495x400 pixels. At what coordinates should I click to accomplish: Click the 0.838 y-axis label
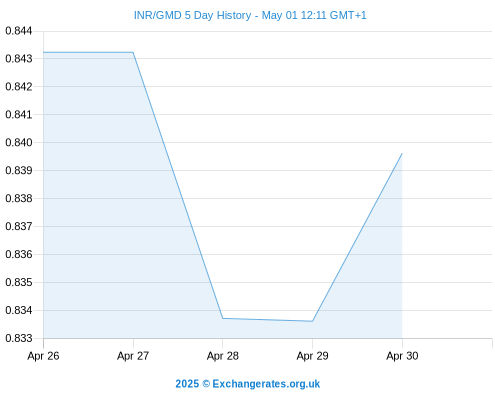click(x=19, y=199)
